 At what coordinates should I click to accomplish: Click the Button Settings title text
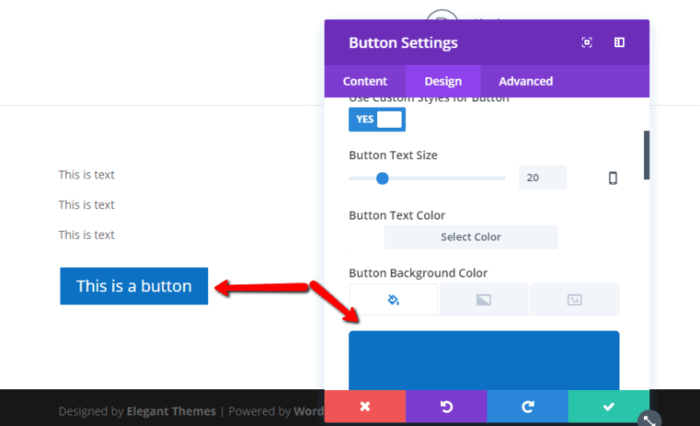coord(403,43)
